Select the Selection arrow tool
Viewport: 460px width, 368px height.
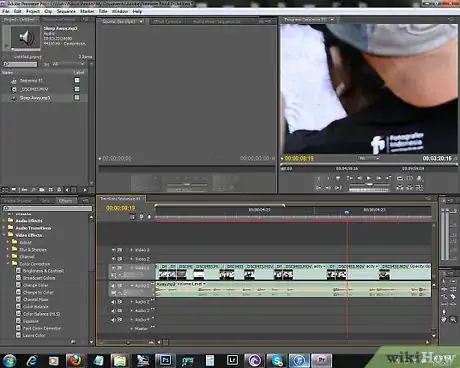click(444, 282)
